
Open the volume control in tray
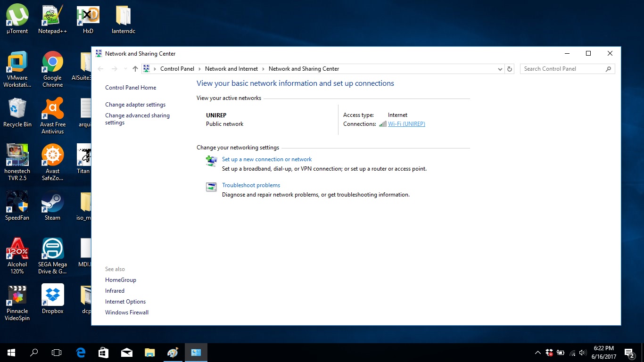pos(583,353)
